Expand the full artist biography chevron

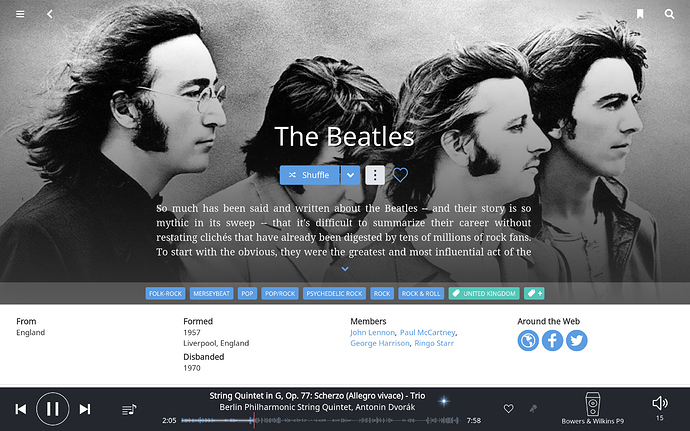(x=345, y=269)
